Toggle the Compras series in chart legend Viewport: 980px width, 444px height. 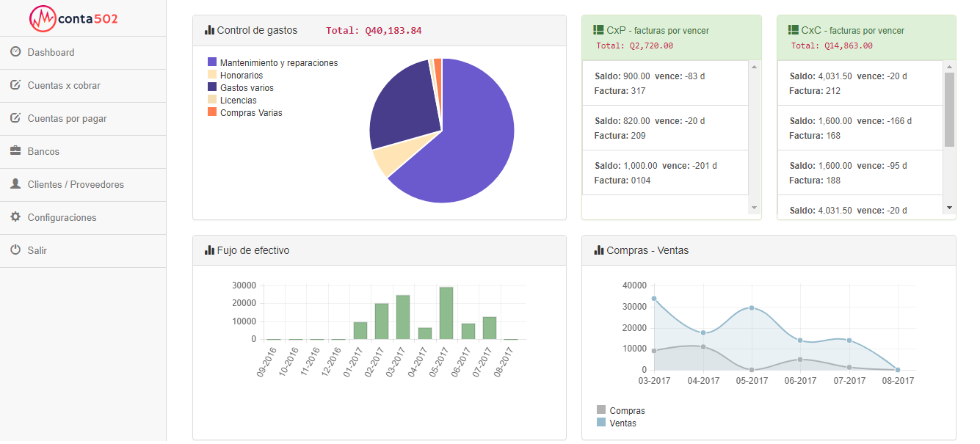pyautogui.click(x=620, y=411)
